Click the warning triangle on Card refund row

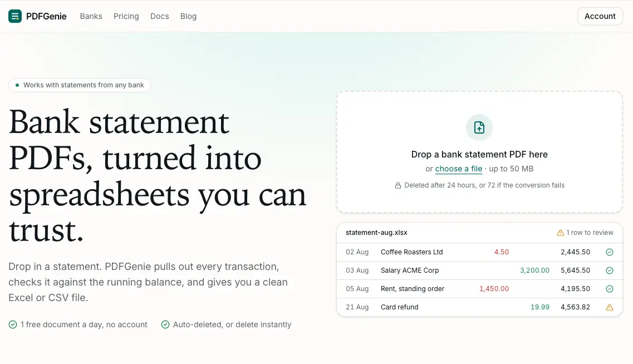click(610, 307)
